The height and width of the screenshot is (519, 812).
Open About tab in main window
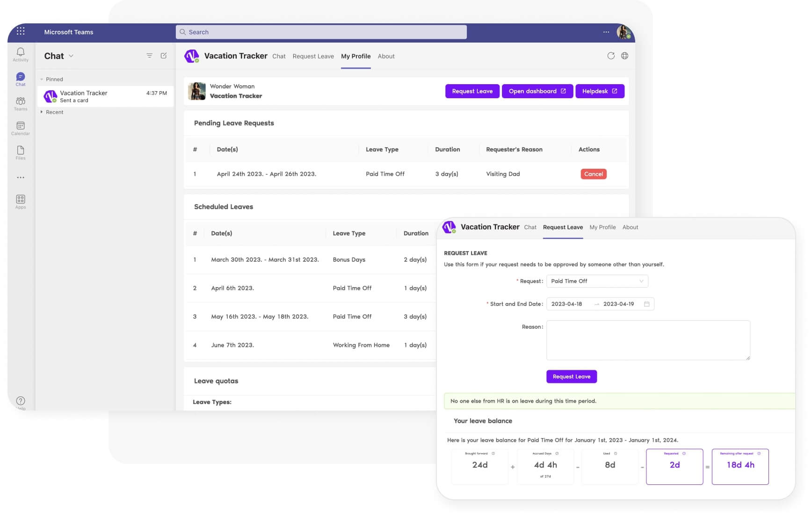386,56
